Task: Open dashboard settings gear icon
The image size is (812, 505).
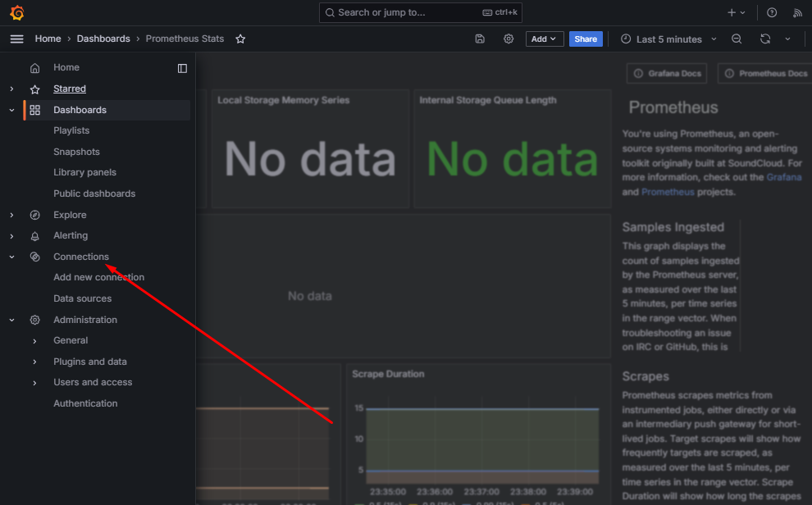Action: click(x=509, y=39)
